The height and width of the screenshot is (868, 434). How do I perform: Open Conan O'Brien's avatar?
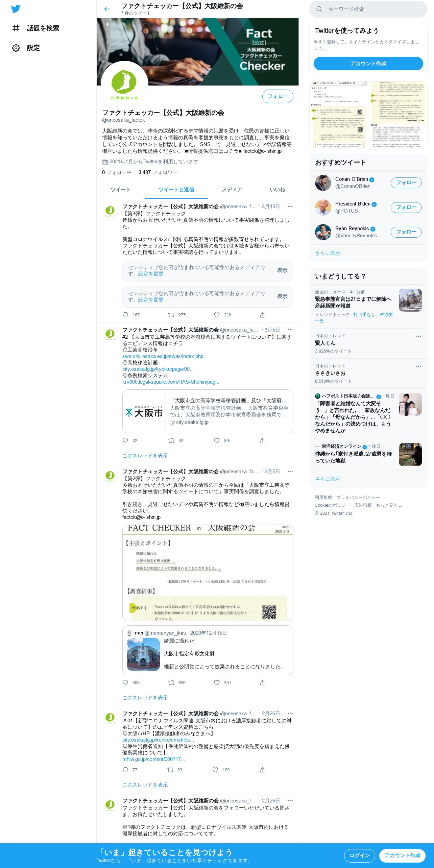(x=323, y=183)
